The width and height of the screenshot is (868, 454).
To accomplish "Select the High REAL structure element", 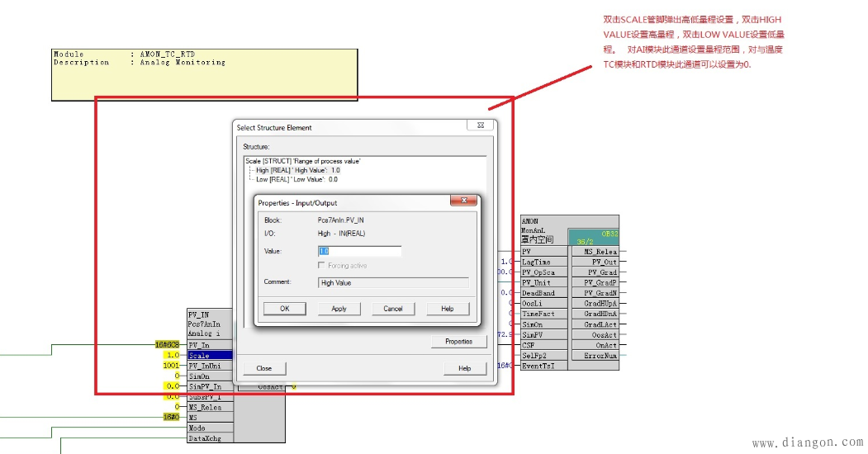I will [x=298, y=170].
